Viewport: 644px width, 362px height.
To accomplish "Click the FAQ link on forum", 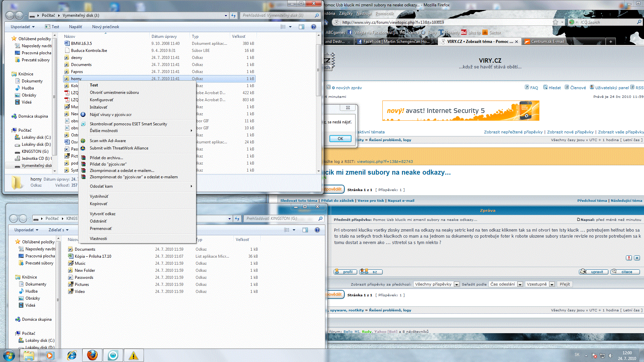I will (x=534, y=87).
